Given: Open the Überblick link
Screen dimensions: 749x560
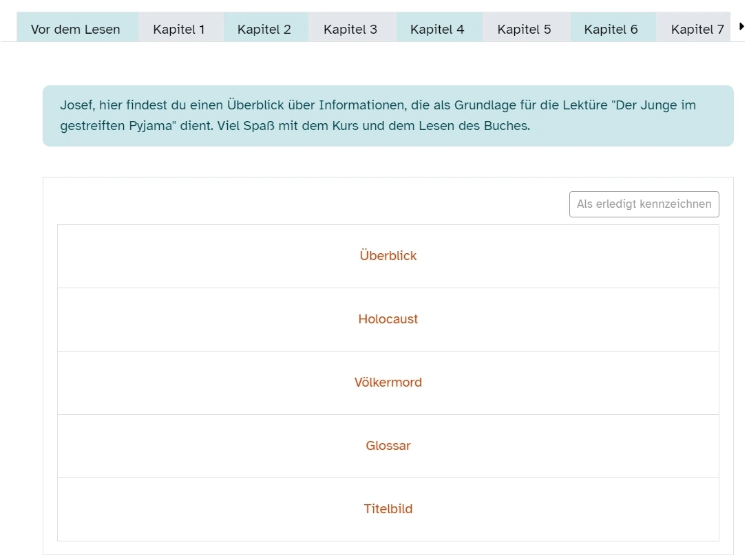Looking at the screenshot, I should point(388,256).
